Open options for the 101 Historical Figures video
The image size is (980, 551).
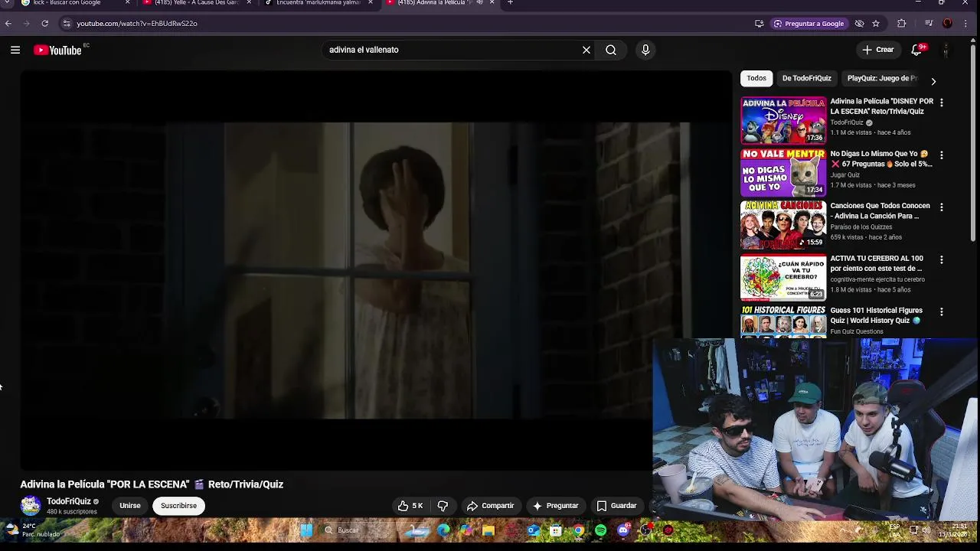point(942,311)
